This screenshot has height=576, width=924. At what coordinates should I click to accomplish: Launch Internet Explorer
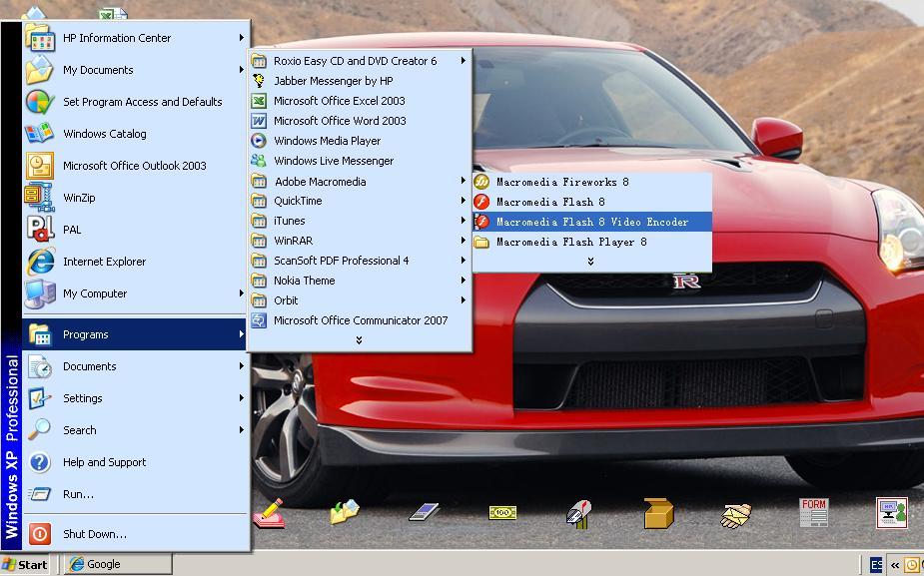(135, 262)
